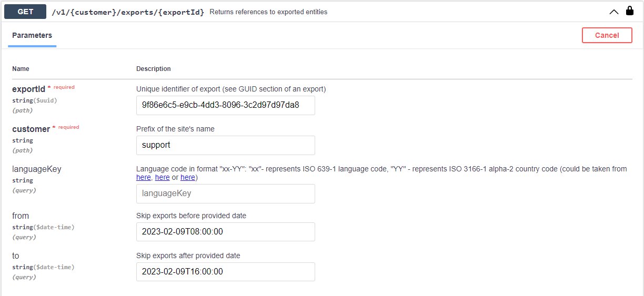Click the Name column header
Image resolution: width=644 pixels, height=296 pixels.
(21, 69)
